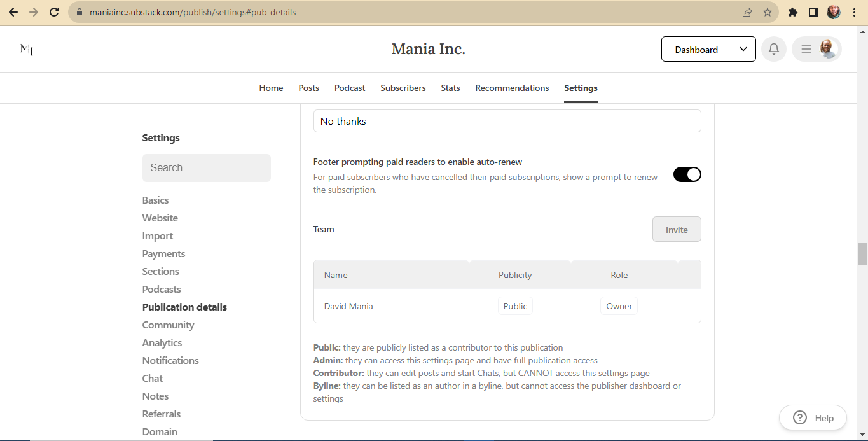Go to Referrals settings

point(162,414)
